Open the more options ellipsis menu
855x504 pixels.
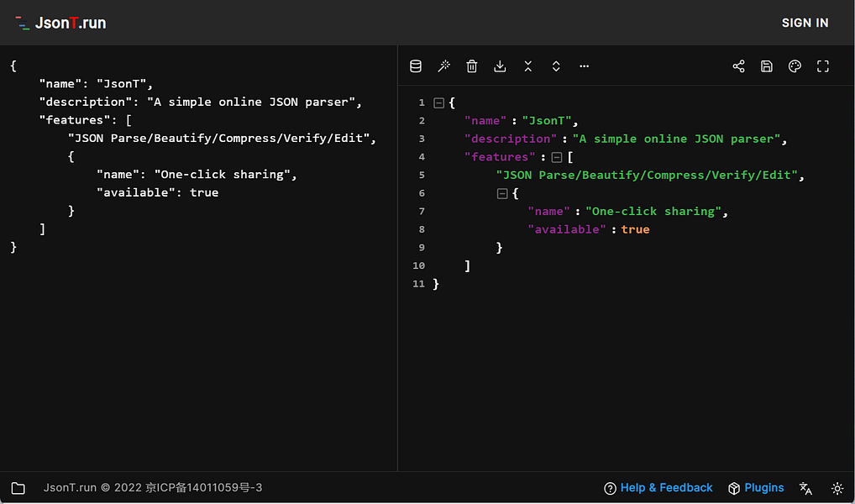click(584, 66)
